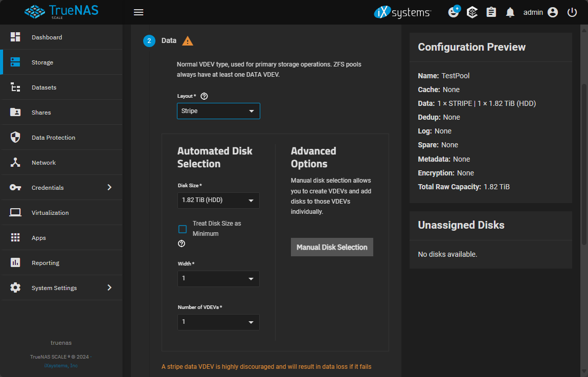
Task: Click the Layout help question icon
Action: (205, 96)
